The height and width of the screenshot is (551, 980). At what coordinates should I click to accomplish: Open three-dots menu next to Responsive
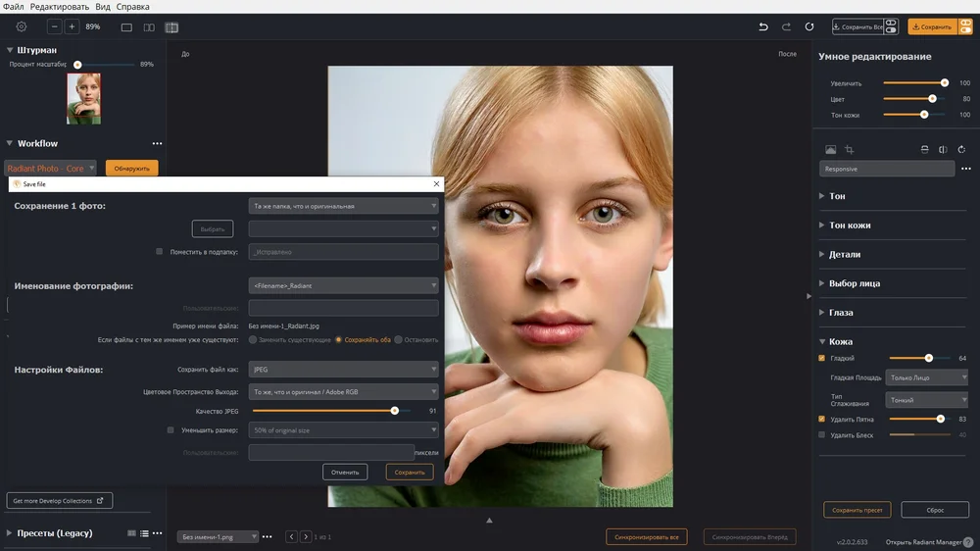[966, 169]
